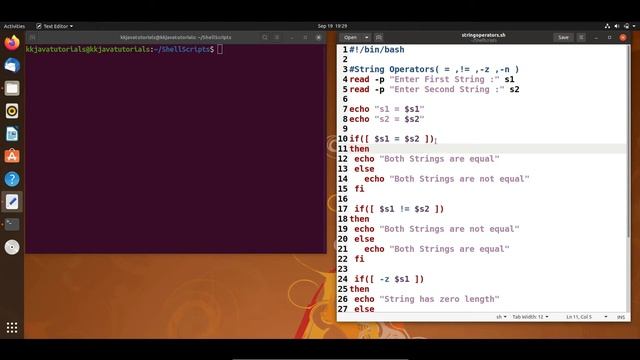The height and width of the screenshot is (360, 640).
Task: Open the clock showing Sep 19 19:29
Action: 332,26
